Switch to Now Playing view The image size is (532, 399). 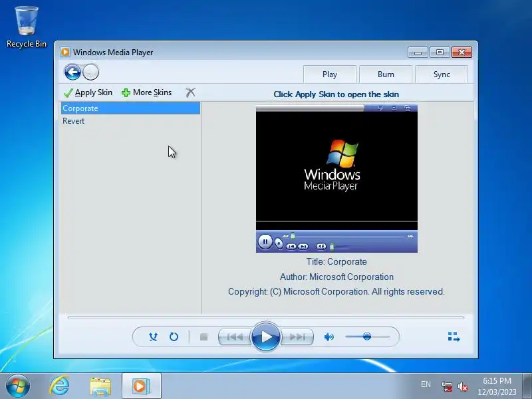454,337
